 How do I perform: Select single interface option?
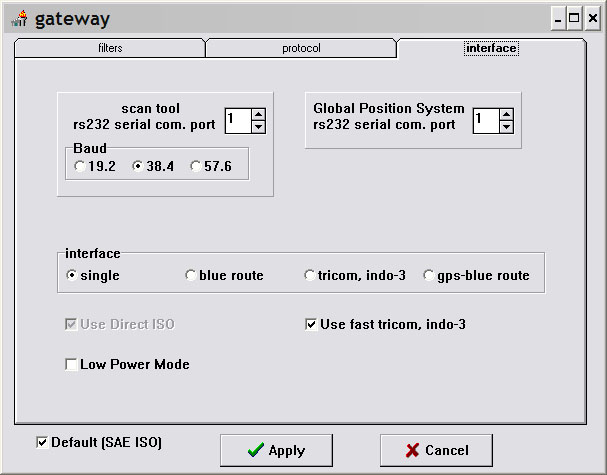click(x=72, y=275)
